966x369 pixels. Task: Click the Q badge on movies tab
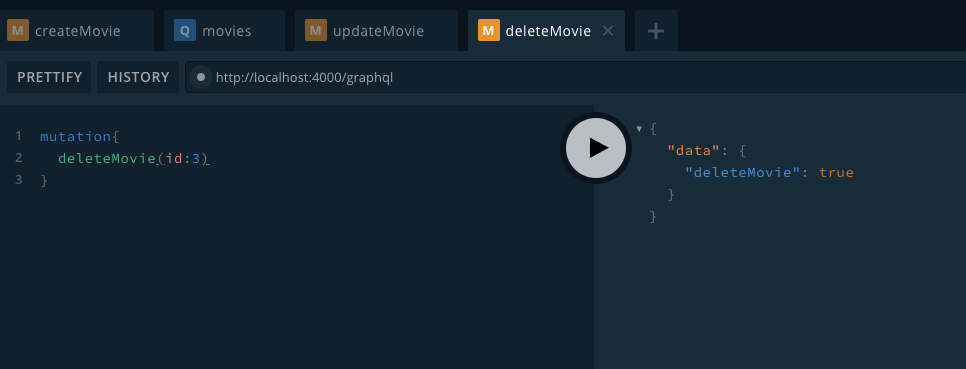(185, 30)
